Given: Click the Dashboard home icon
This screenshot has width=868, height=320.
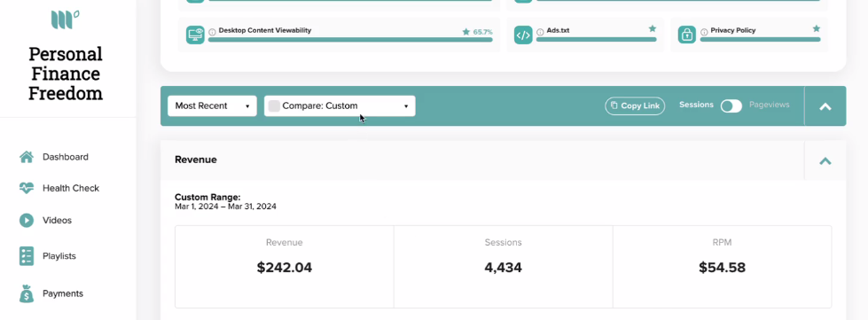Looking at the screenshot, I should pyautogui.click(x=27, y=157).
